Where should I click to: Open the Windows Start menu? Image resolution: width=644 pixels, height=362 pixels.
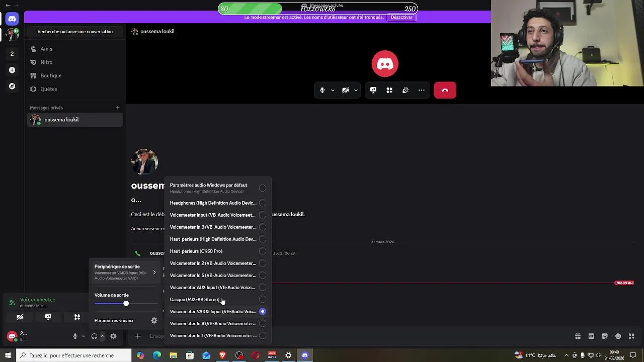click(8, 355)
